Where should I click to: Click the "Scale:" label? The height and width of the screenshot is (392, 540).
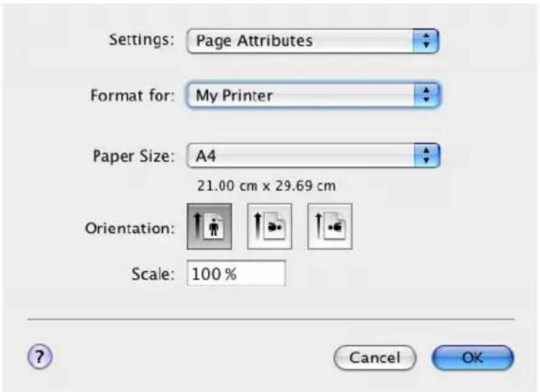[152, 274]
